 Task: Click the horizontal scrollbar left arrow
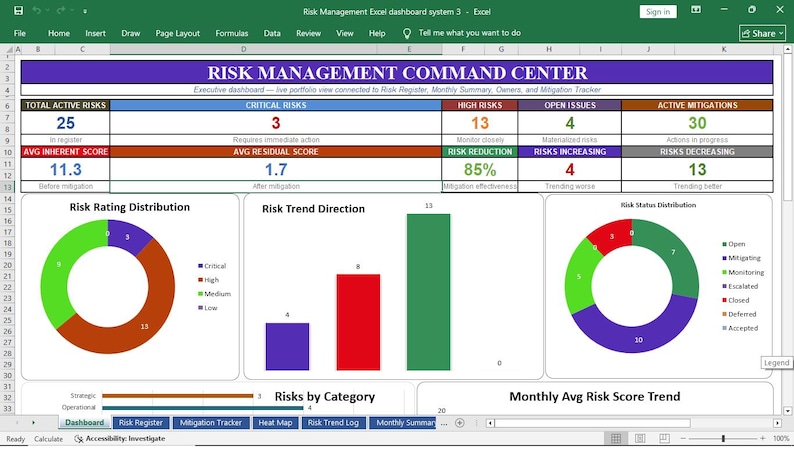pos(490,423)
